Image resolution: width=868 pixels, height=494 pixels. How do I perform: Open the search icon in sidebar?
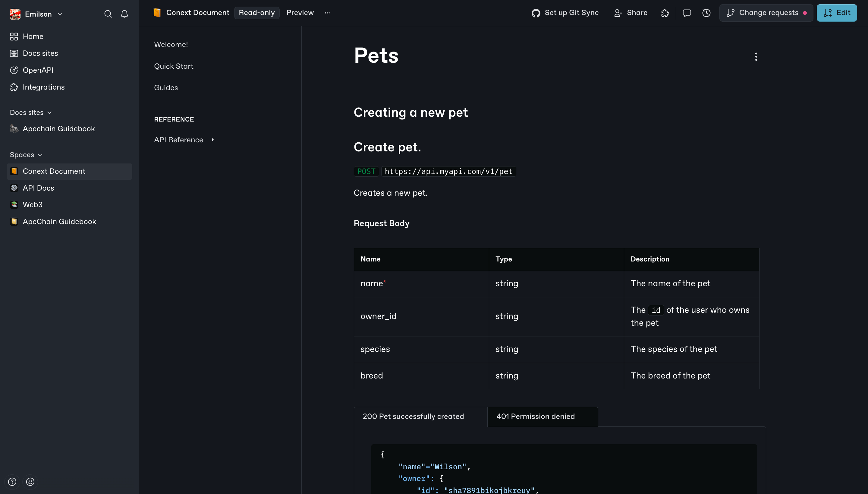108,14
